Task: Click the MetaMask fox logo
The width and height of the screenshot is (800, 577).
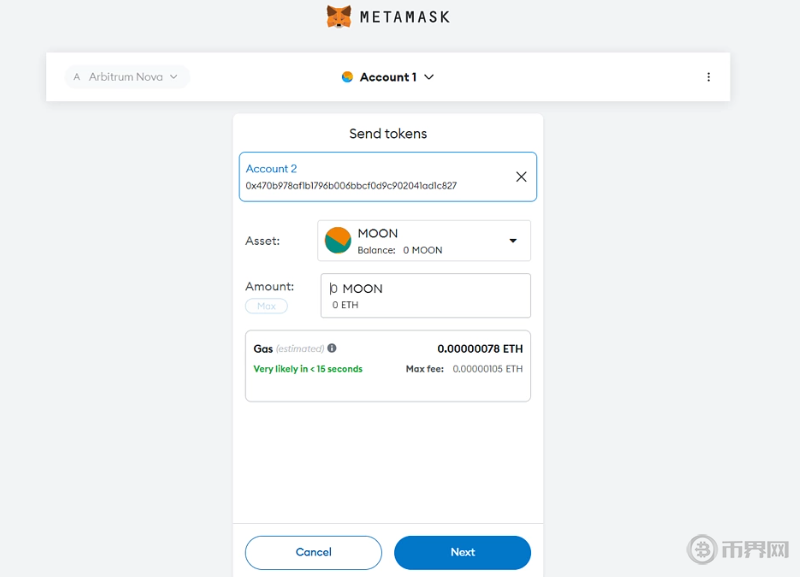Action: tap(339, 16)
